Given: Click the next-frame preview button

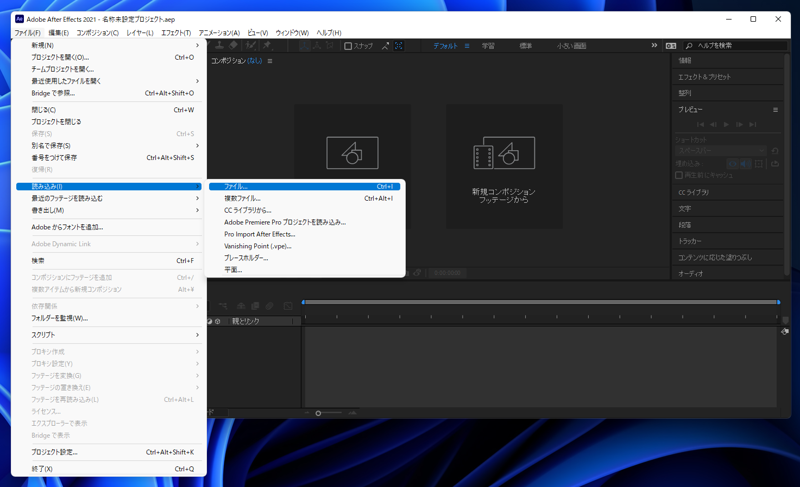Looking at the screenshot, I should 739,124.
